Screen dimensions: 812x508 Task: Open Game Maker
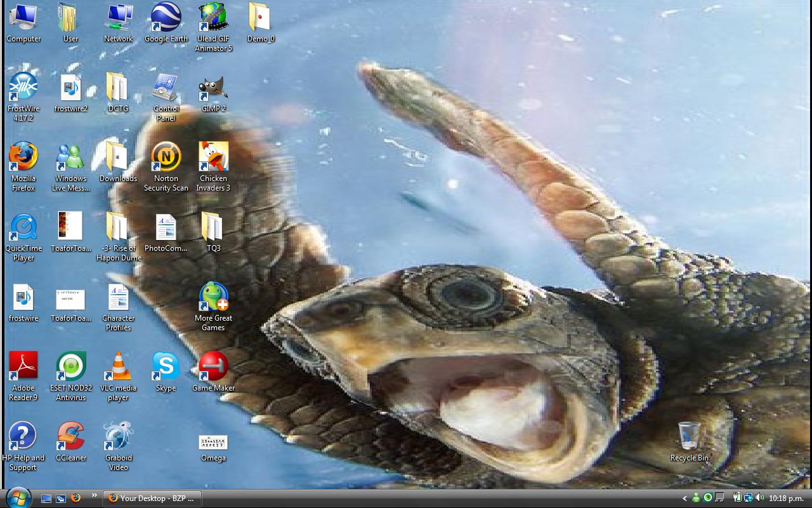coord(213,366)
